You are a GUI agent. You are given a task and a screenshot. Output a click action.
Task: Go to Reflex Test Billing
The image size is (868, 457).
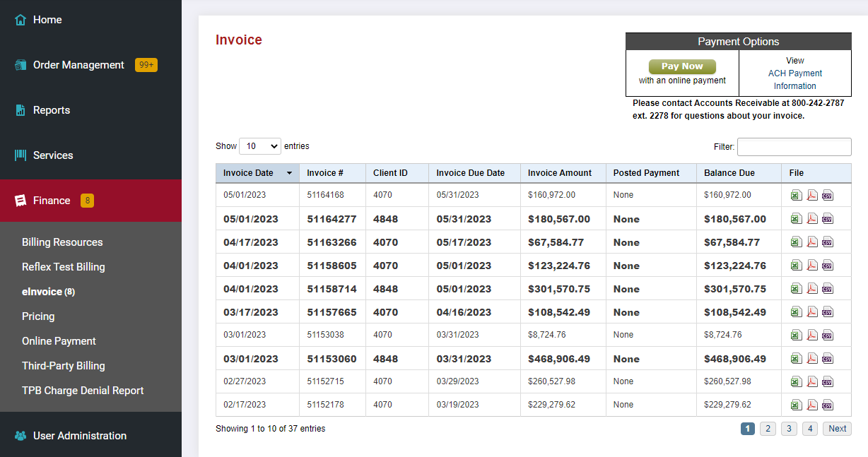64,267
